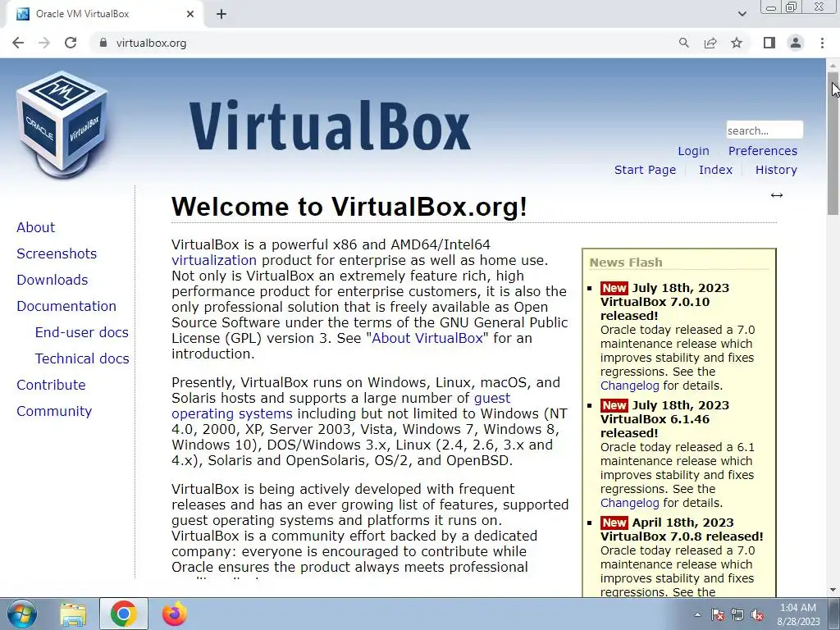Click the network tray icon

737,614
